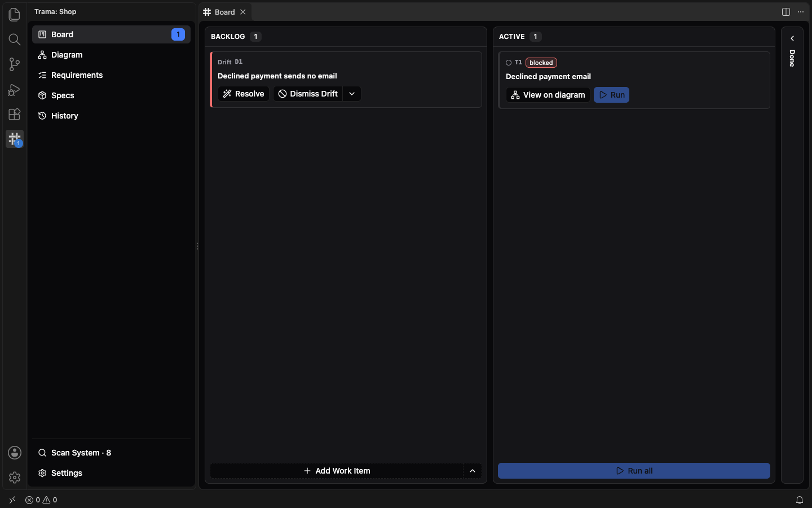Open the Accounts icon
The image size is (812, 508).
tap(15, 453)
